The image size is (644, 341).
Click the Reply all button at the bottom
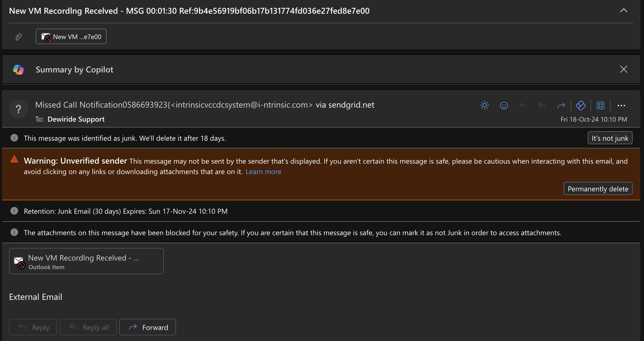tap(88, 327)
